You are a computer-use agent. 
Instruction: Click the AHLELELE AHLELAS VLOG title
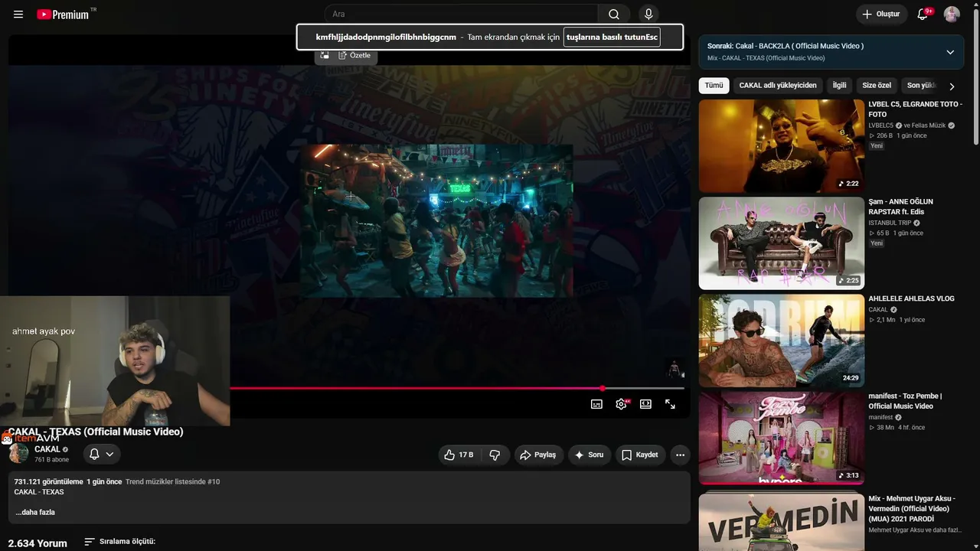[911, 298]
